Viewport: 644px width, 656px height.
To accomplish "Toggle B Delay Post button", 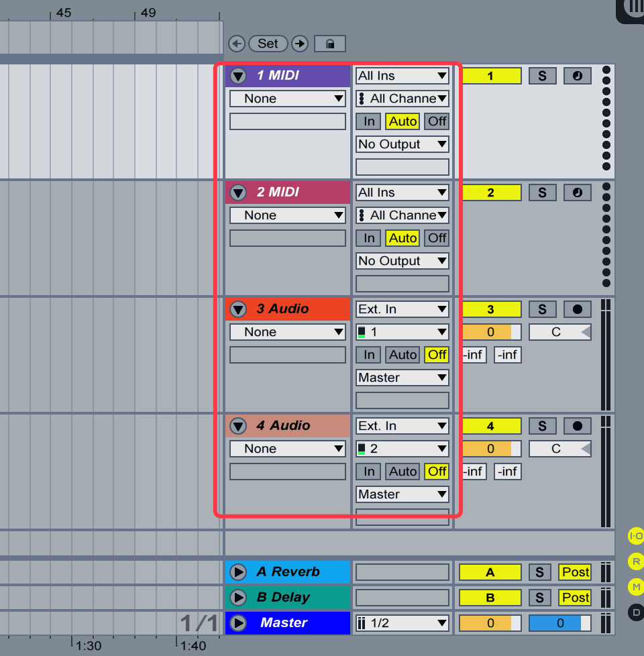I will (575, 598).
